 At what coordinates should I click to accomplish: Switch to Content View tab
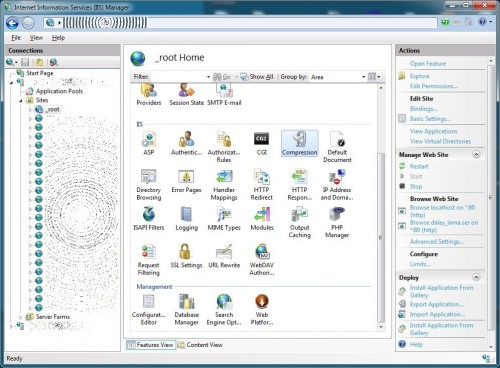click(200, 345)
